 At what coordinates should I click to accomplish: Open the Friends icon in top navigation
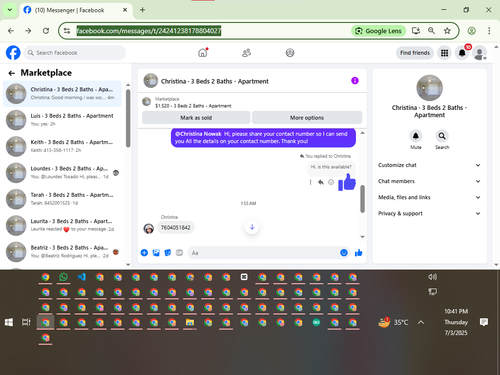246,53
